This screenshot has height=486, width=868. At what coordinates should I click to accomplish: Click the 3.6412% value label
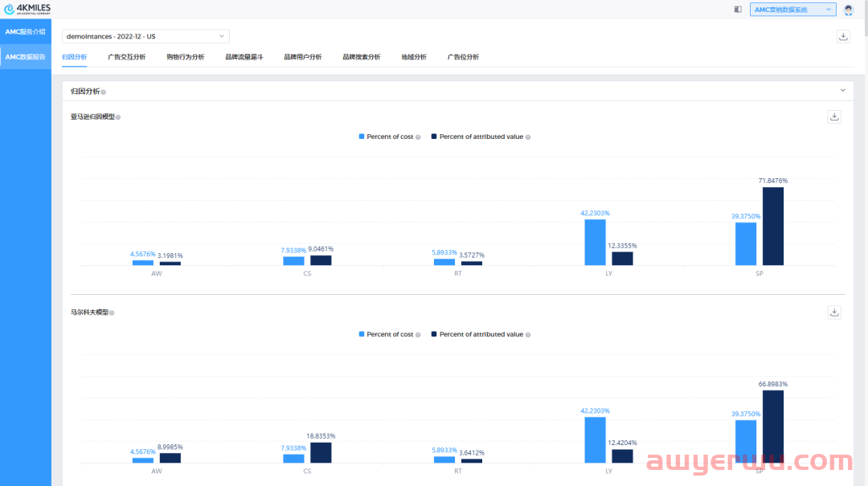tap(472, 453)
